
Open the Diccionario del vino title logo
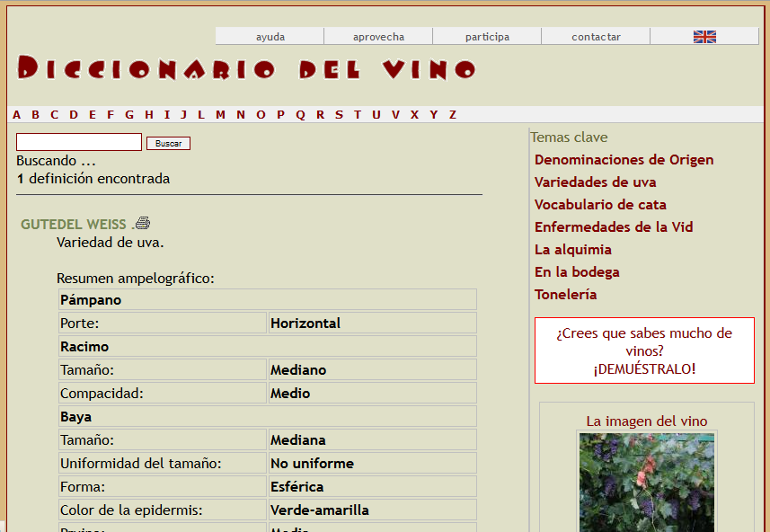click(x=246, y=69)
